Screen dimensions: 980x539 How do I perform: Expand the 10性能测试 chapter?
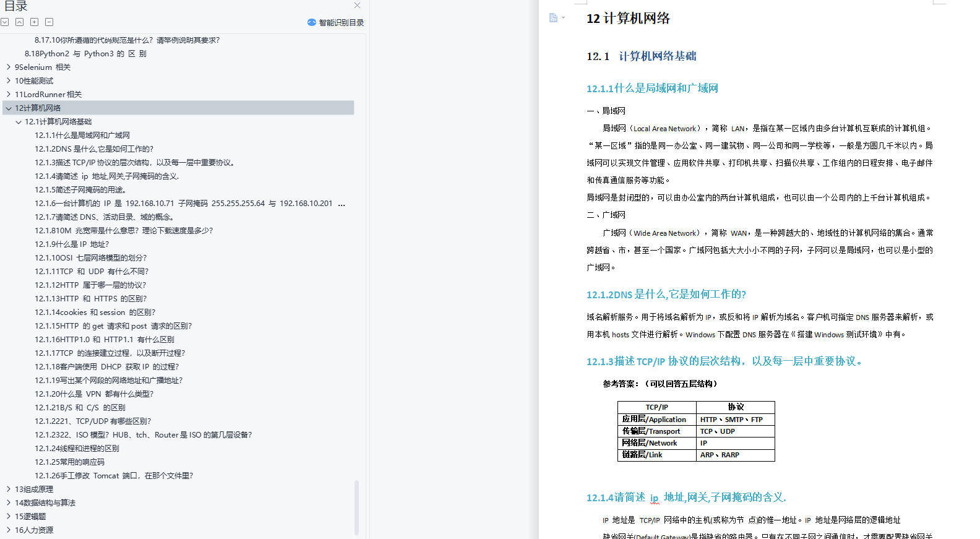coord(8,80)
